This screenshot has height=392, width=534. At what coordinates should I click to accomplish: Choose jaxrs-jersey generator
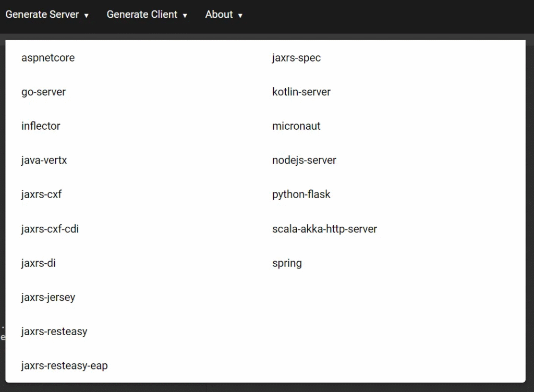coord(48,297)
